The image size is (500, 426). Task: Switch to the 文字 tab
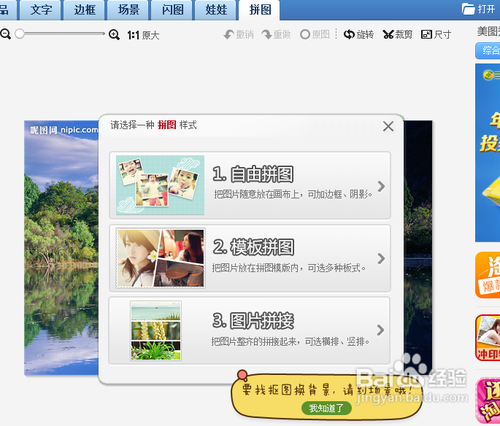point(41,10)
